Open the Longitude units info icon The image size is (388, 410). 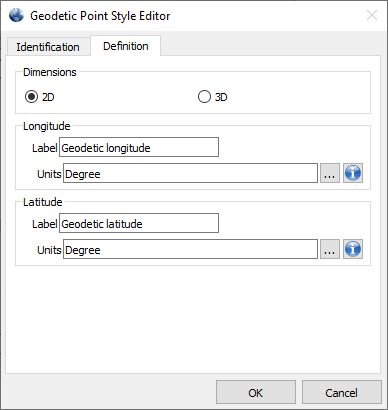(353, 173)
